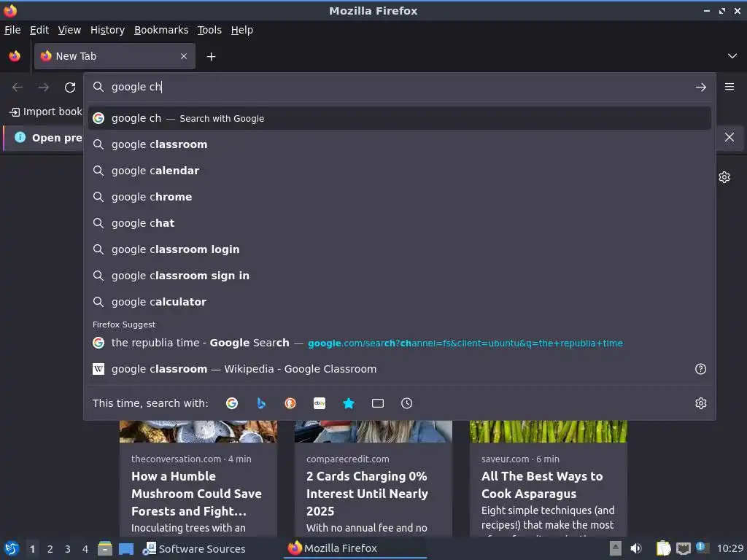Click the asparagus article thumbnail image

[x=549, y=432]
